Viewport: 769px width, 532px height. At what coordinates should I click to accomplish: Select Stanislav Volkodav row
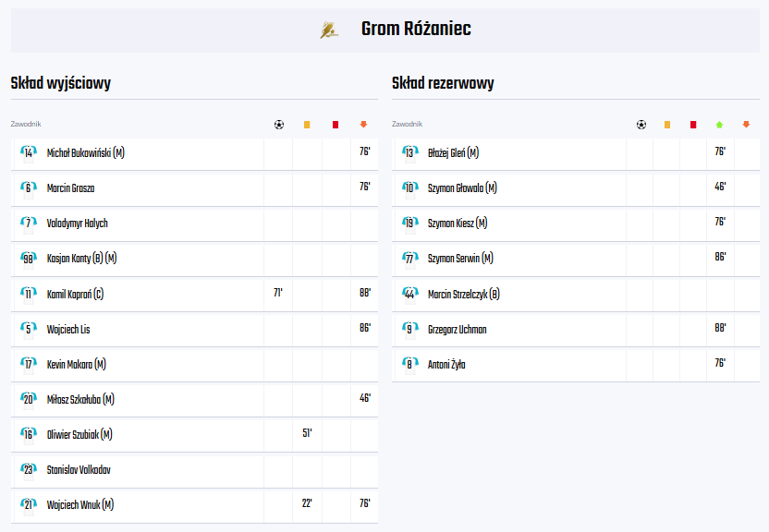[x=194, y=470]
